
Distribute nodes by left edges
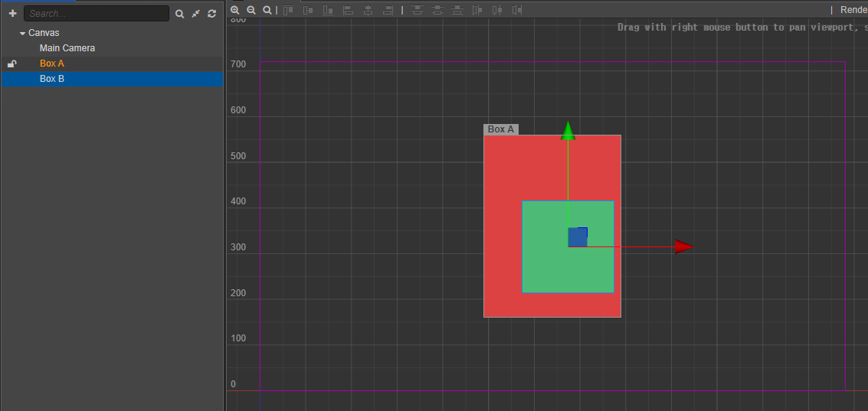[x=477, y=10]
